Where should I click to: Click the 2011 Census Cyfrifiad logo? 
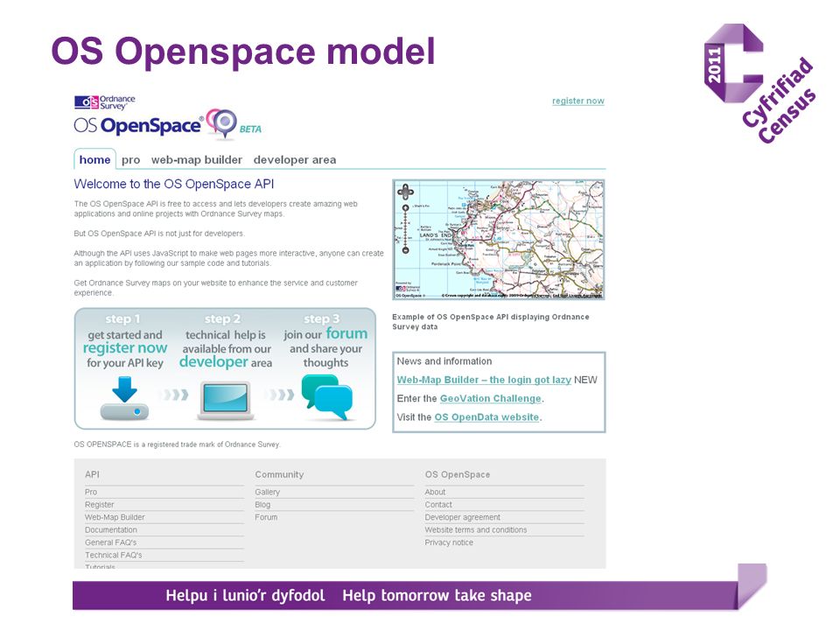(x=759, y=83)
